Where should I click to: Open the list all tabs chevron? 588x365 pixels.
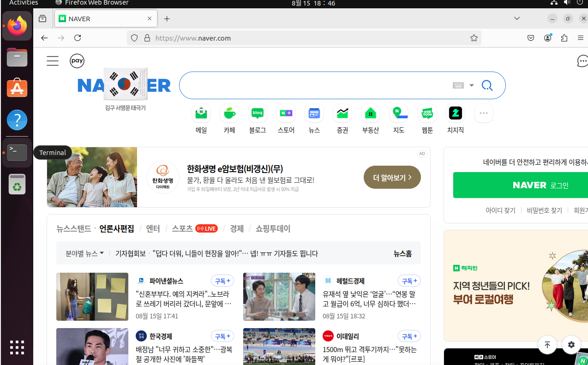pos(517,18)
